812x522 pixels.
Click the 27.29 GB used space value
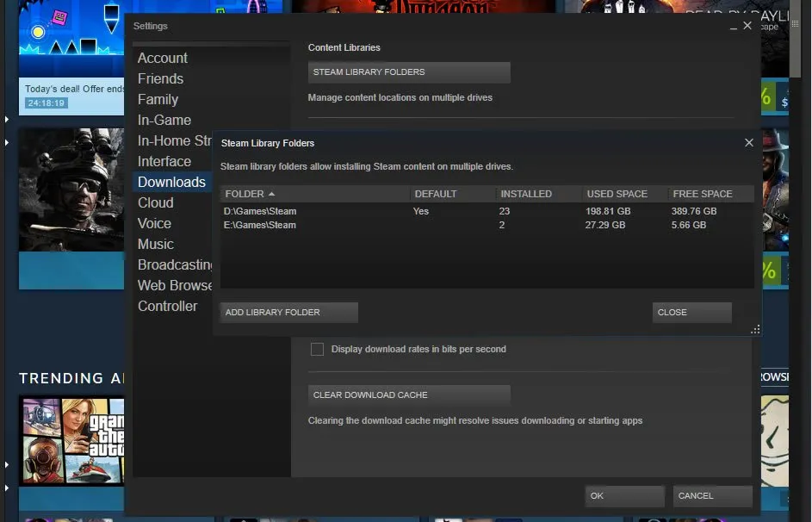point(604,226)
